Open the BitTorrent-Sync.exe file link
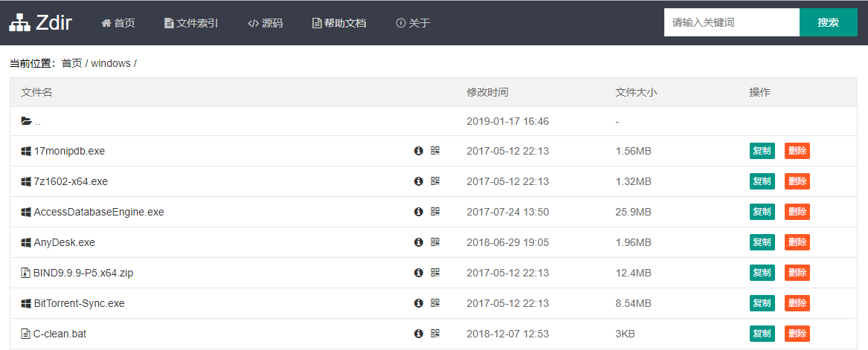868x350 pixels. click(x=79, y=303)
